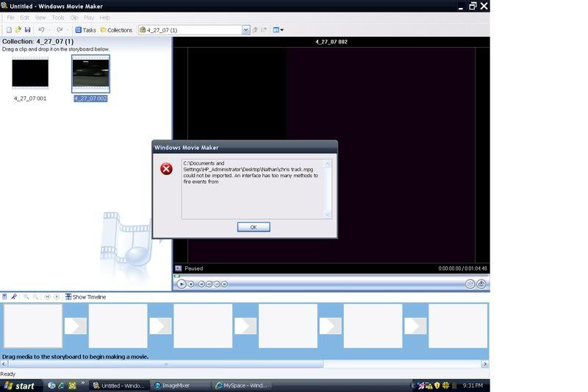Click the monitor icon beside Paused status
Image resolution: width=588 pixels, height=392 pixels.
(179, 268)
